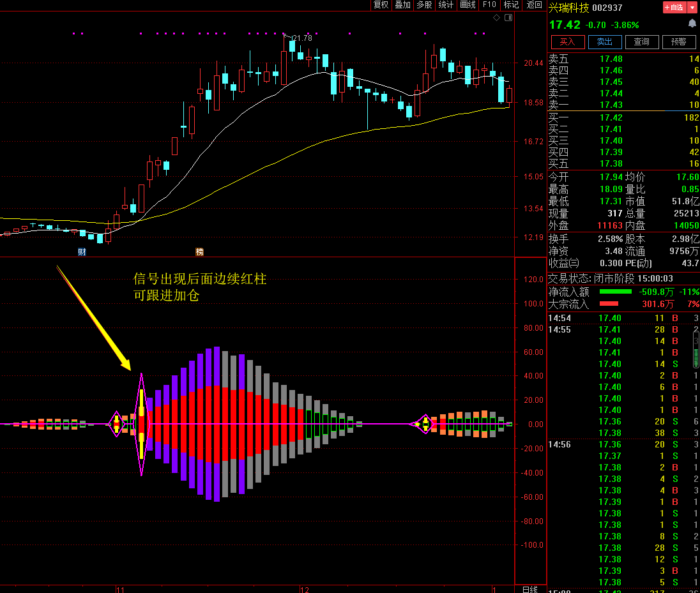Toggle 叠加 overlay mode
Screen dimensions: 700x593
(x=403, y=5)
